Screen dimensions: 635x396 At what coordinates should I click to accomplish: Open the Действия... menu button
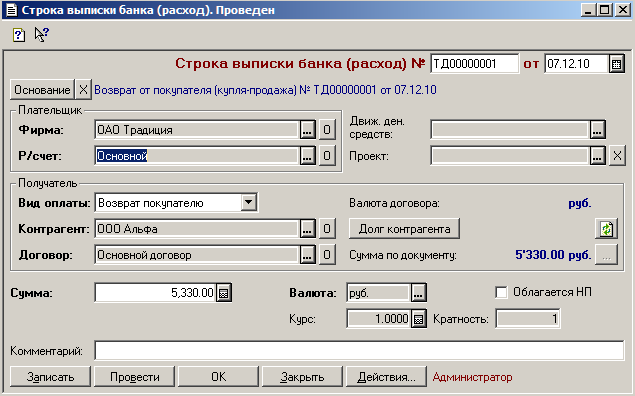point(386,377)
